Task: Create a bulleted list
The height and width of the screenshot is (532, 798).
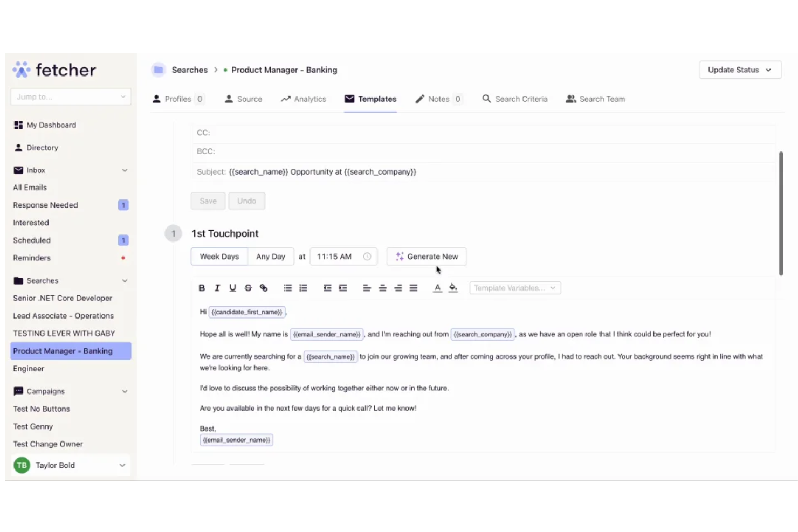Action: pyautogui.click(x=287, y=288)
